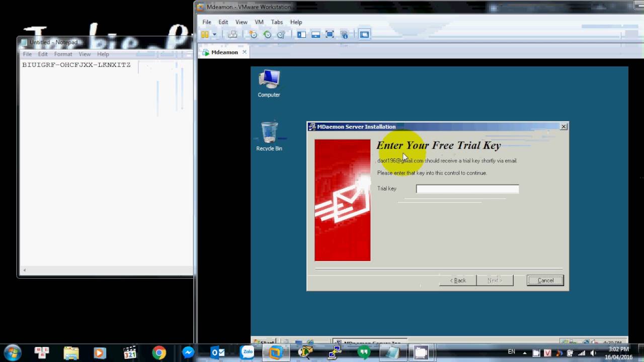Click Notepad horizontal scrollbar left arrow
The width and height of the screenshot is (644, 362).
tap(25, 270)
